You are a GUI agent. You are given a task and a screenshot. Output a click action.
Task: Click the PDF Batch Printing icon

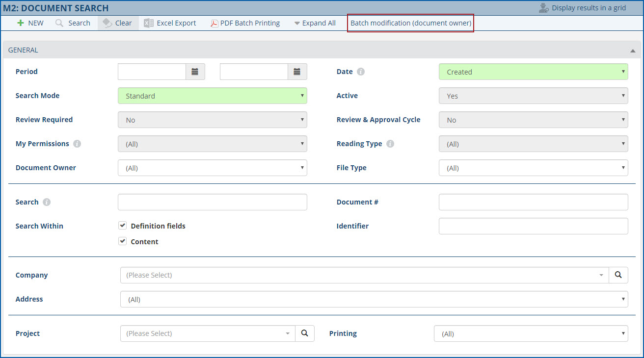coord(215,23)
